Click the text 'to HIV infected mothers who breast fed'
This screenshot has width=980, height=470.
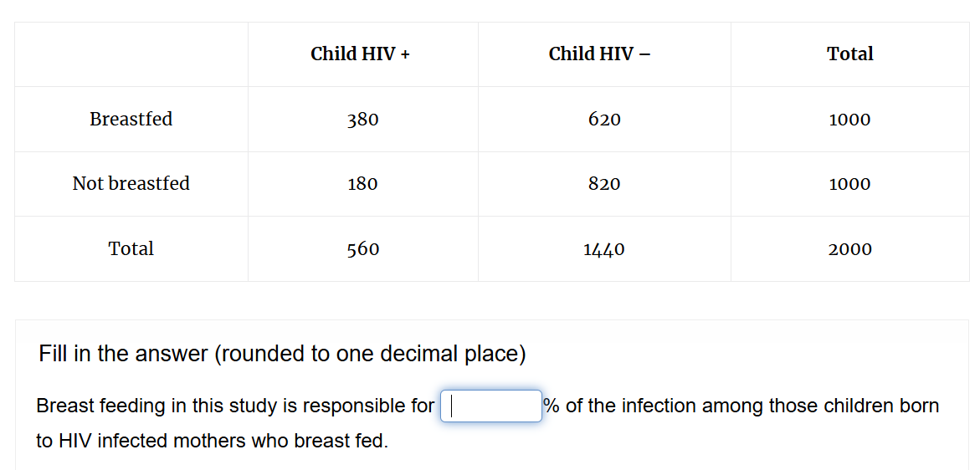pos(212,442)
